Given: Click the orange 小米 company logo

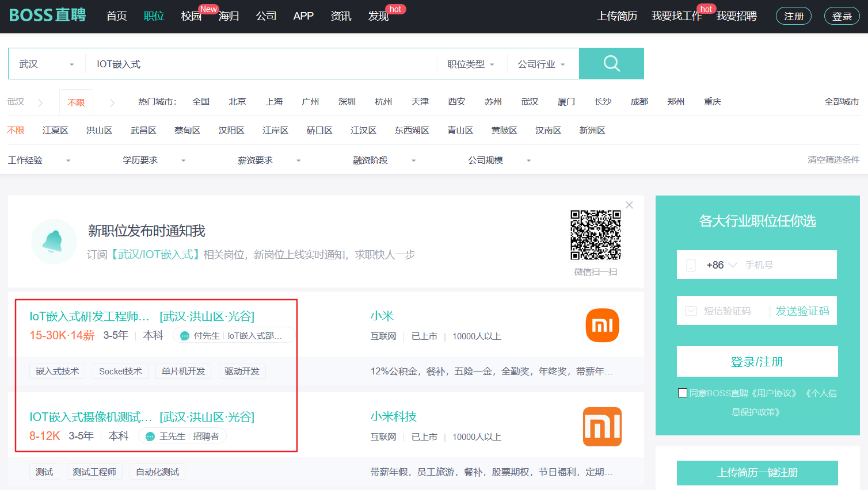Looking at the screenshot, I should 602,326.
